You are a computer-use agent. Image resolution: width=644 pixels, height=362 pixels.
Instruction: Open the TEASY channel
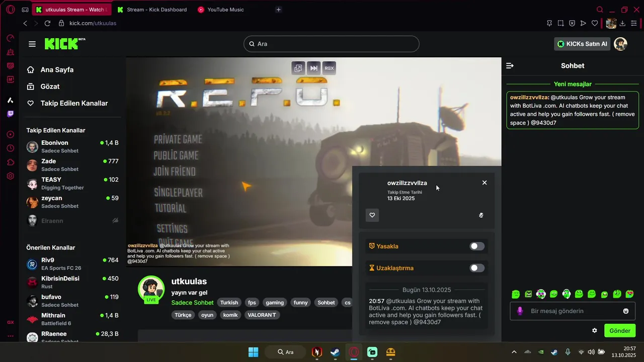[x=72, y=184]
